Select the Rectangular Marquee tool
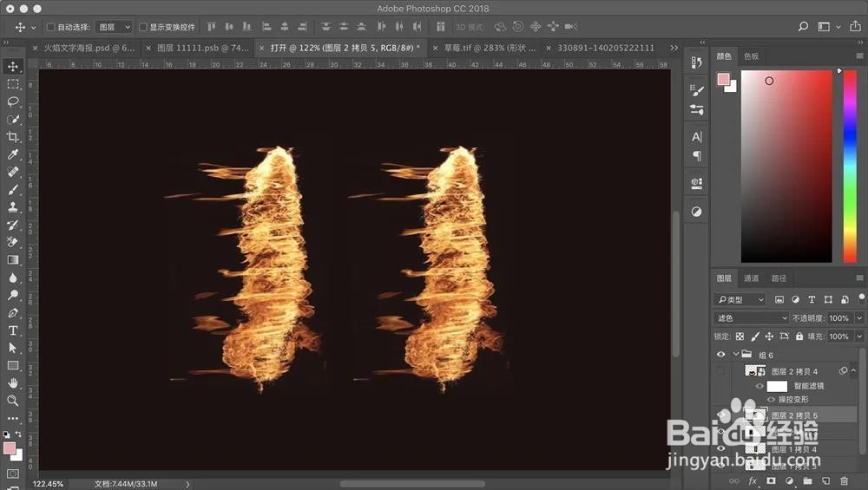Image resolution: width=868 pixels, height=490 pixels. pos(13,84)
